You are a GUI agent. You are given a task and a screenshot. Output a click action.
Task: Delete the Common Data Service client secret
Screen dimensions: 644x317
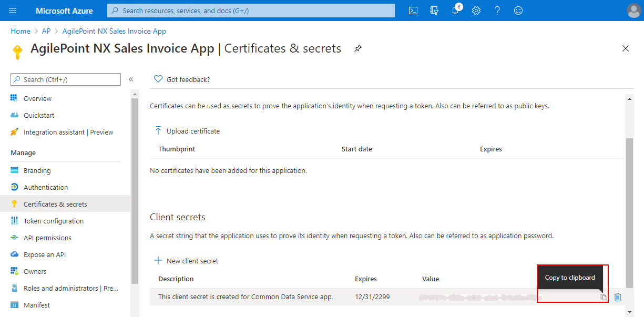(618, 297)
